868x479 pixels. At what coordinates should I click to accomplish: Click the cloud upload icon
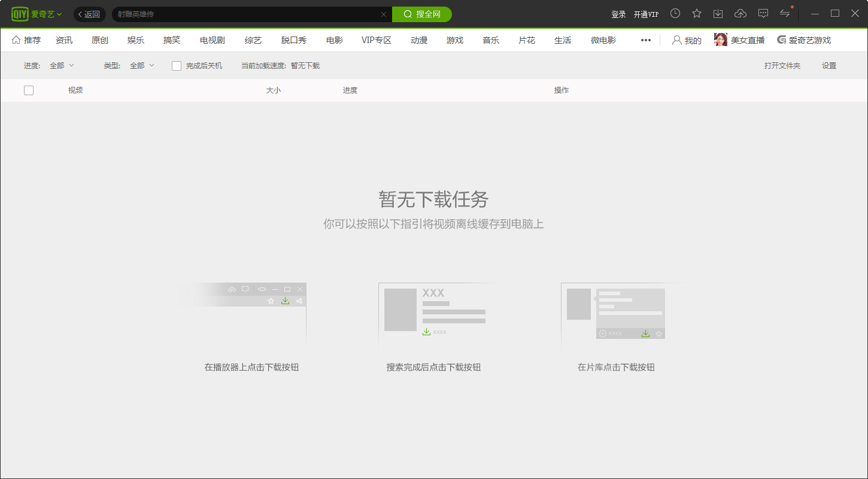pyautogui.click(x=740, y=13)
